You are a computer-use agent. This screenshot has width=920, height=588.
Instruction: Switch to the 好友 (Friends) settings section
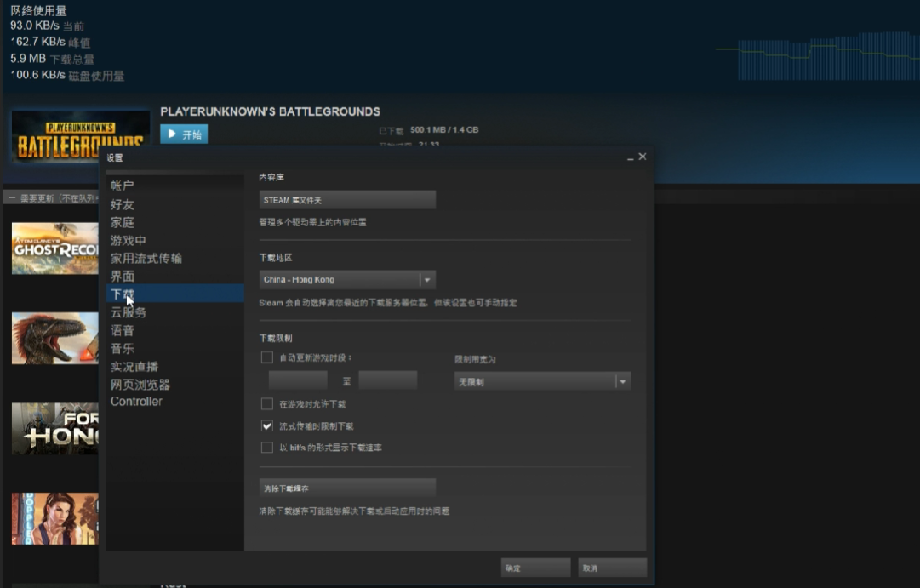pyautogui.click(x=123, y=204)
